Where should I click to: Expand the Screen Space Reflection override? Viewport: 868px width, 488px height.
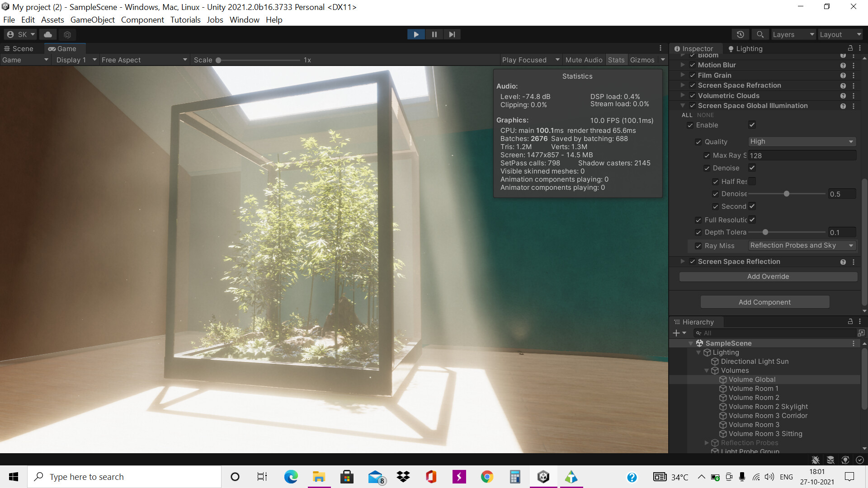click(x=683, y=261)
